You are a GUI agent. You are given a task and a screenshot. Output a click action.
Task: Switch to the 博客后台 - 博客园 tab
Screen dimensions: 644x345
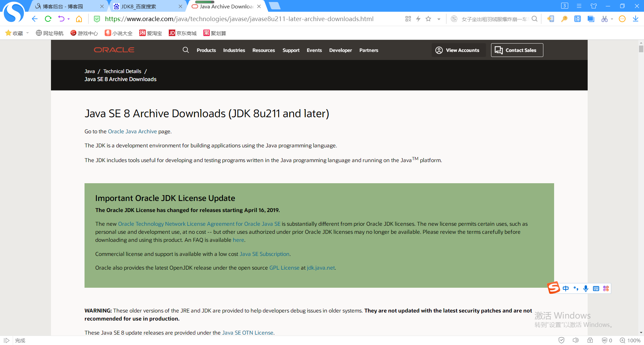point(68,6)
